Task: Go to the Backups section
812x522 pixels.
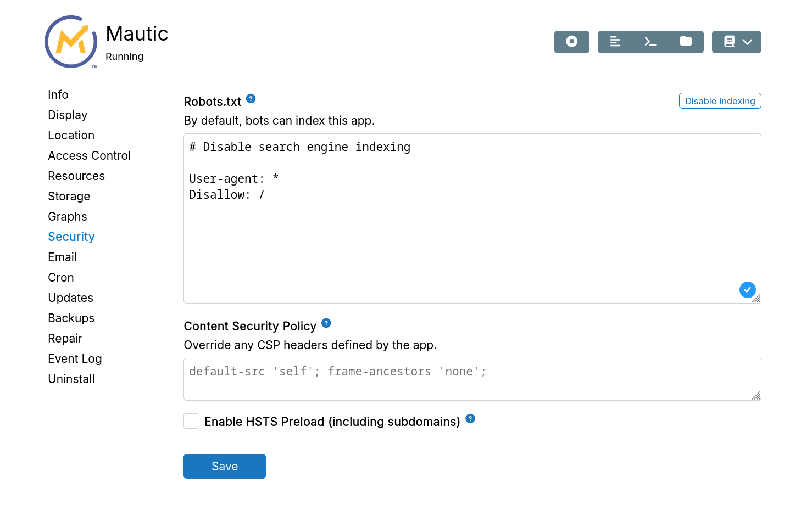Action: point(71,318)
